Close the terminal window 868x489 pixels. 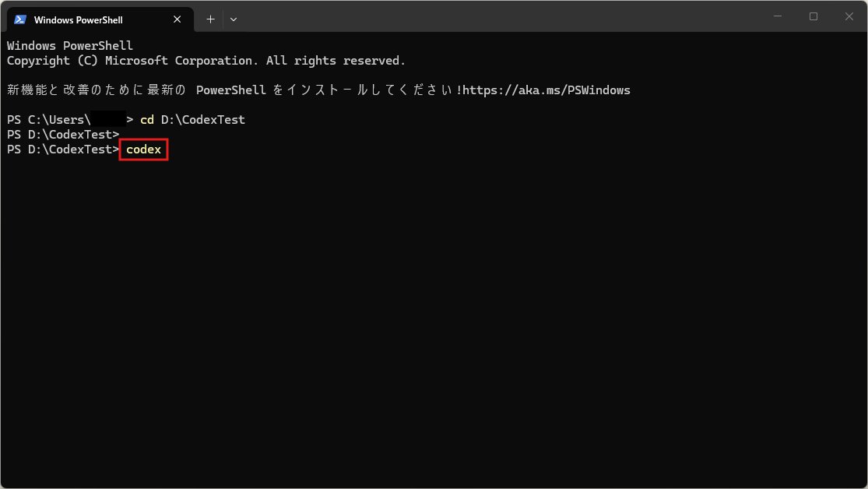click(849, 16)
